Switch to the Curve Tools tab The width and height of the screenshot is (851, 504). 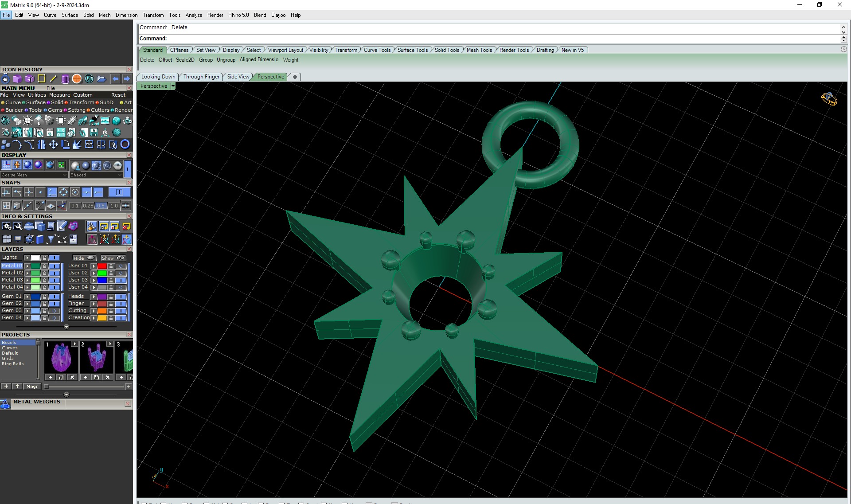point(377,50)
